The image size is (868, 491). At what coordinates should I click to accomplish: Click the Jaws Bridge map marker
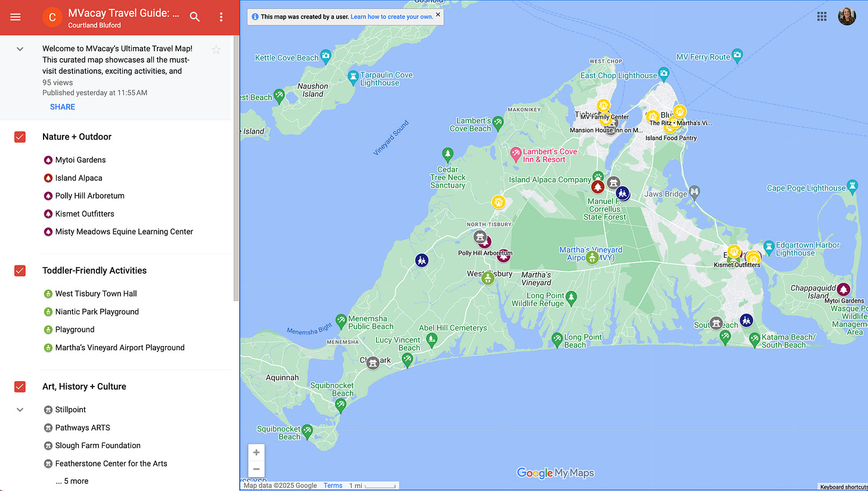tap(694, 192)
